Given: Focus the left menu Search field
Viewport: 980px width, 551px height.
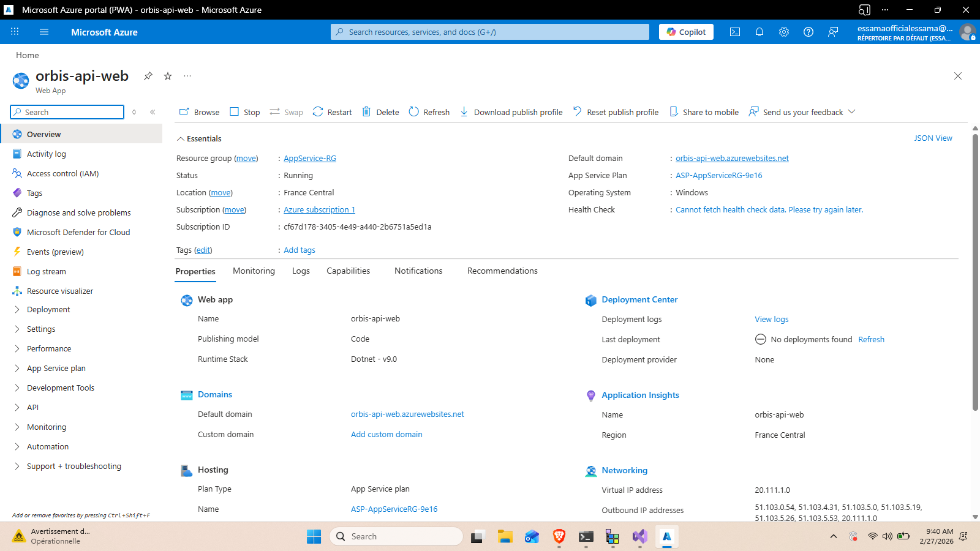Looking at the screenshot, I should click(x=67, y=112).
